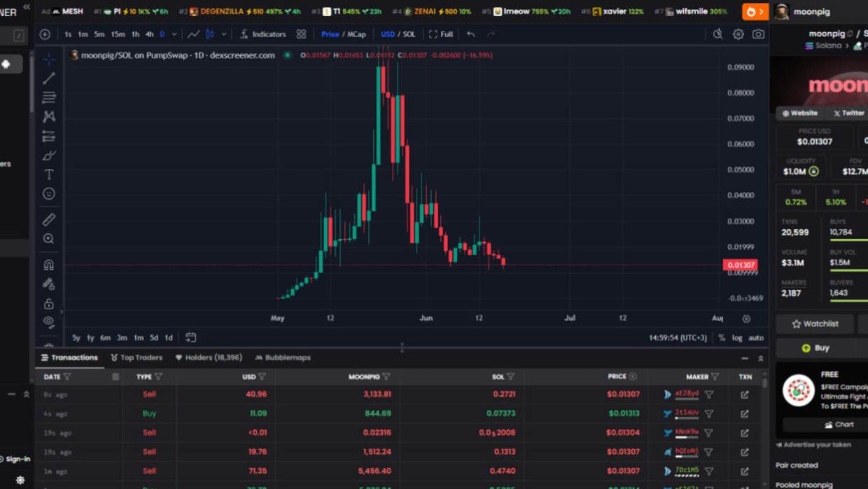Add moonpig to the Watchlist
The height and width of the screenshot is (489, 868).
tap(815, 324)
